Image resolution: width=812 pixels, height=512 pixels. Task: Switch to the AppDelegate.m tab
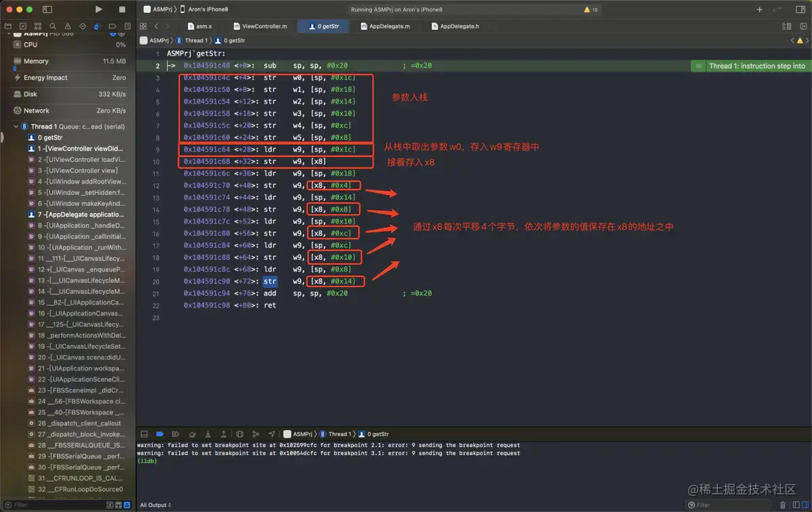(386, 26)
